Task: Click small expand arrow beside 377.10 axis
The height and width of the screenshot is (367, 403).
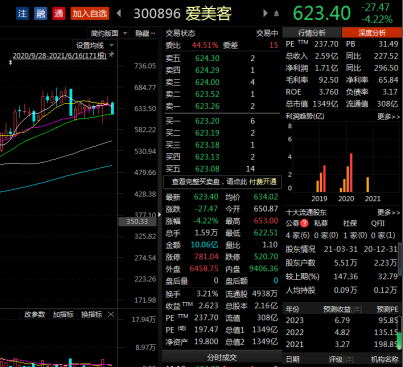Action: (x=159, y=215)
